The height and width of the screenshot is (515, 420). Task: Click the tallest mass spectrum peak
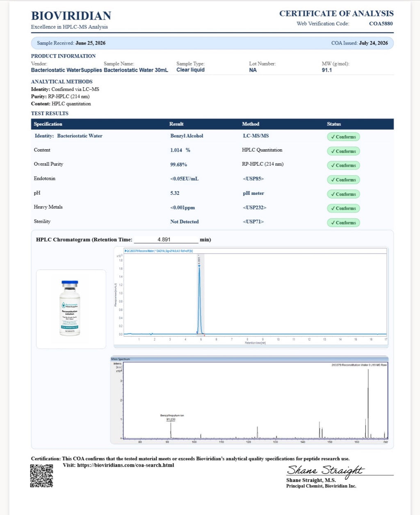[x=368, y=404]
